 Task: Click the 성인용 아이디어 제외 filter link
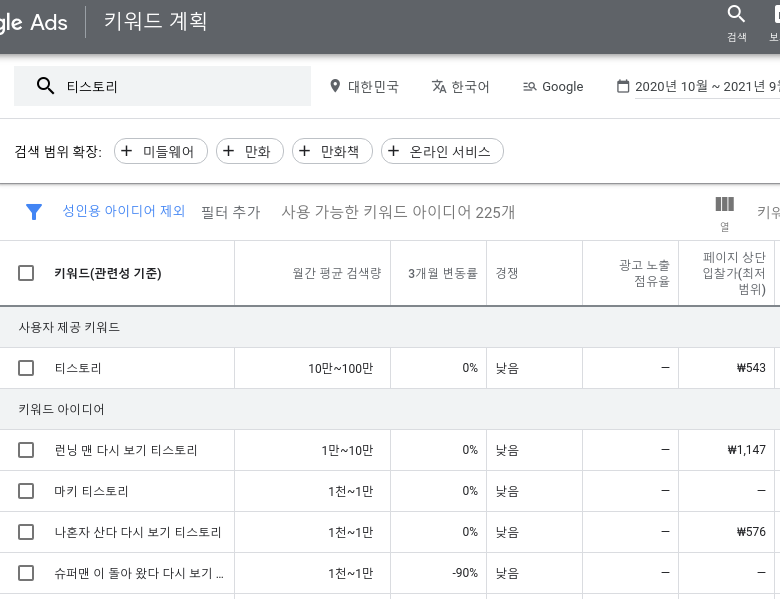(124, 211)
